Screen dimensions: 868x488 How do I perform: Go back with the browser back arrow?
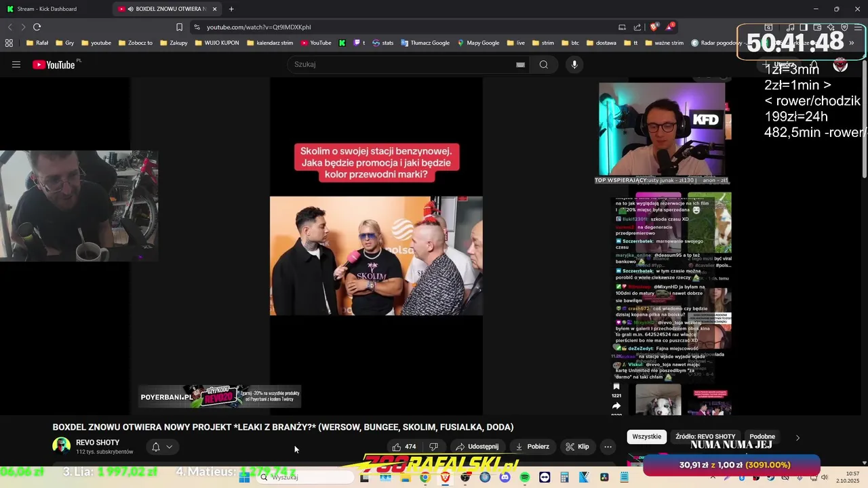[x=9, y=27]
